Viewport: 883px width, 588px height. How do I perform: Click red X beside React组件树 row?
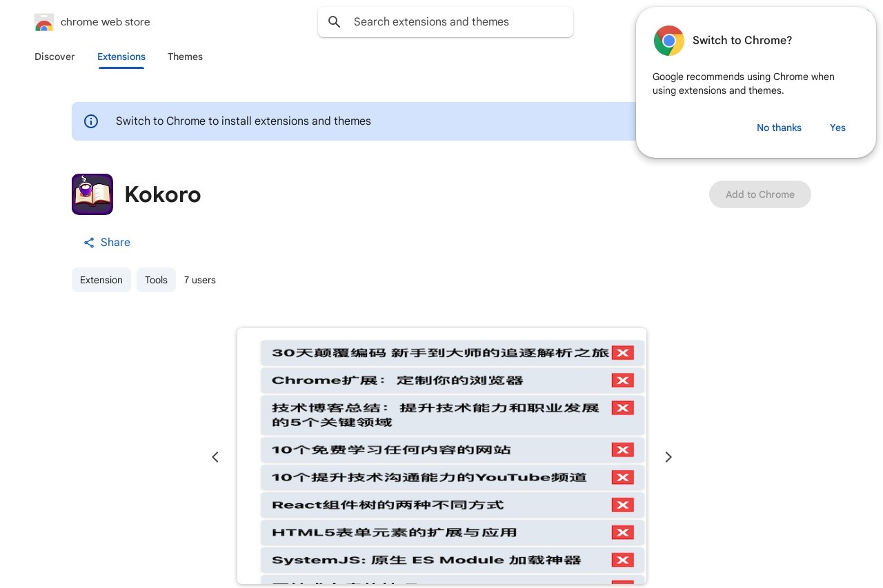click(622, 505)
